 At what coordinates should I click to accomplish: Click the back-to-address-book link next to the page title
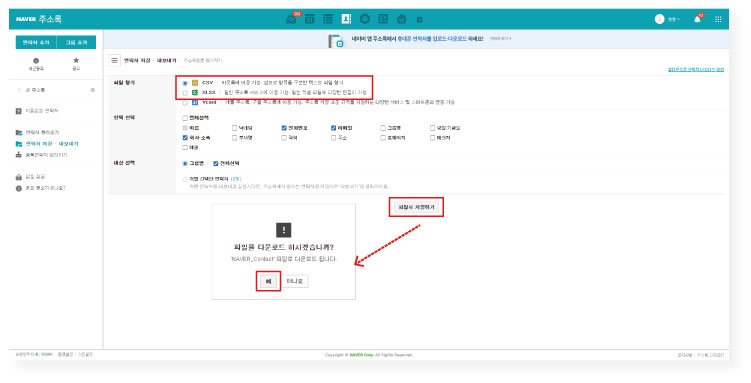[203, 60]
